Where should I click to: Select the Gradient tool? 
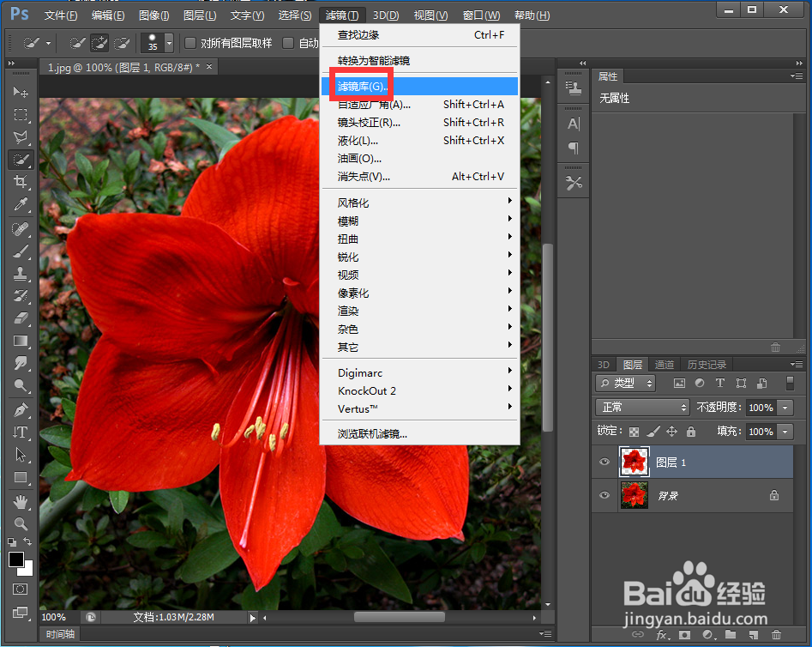click(21, 341)
